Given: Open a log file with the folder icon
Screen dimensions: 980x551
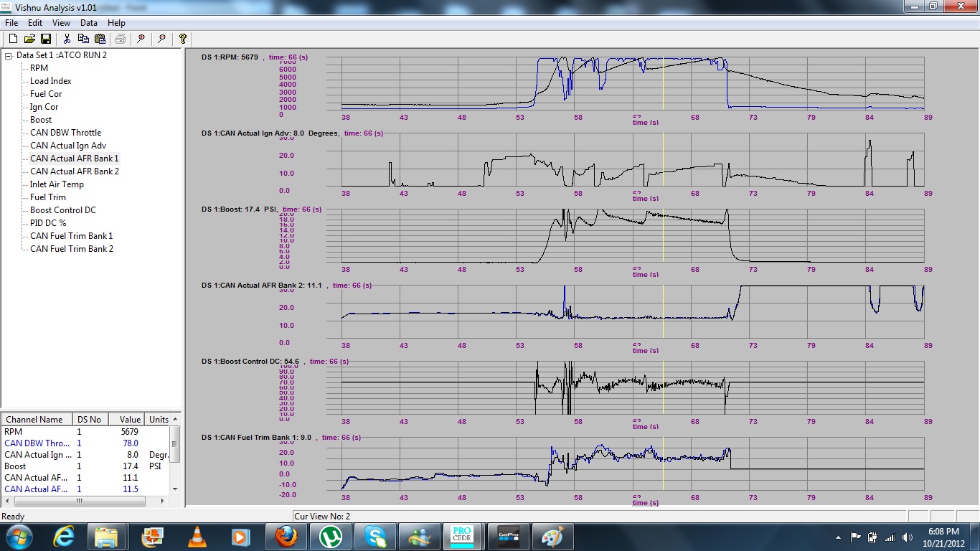Looking at the screenshot, I should (x=29, y=39).
